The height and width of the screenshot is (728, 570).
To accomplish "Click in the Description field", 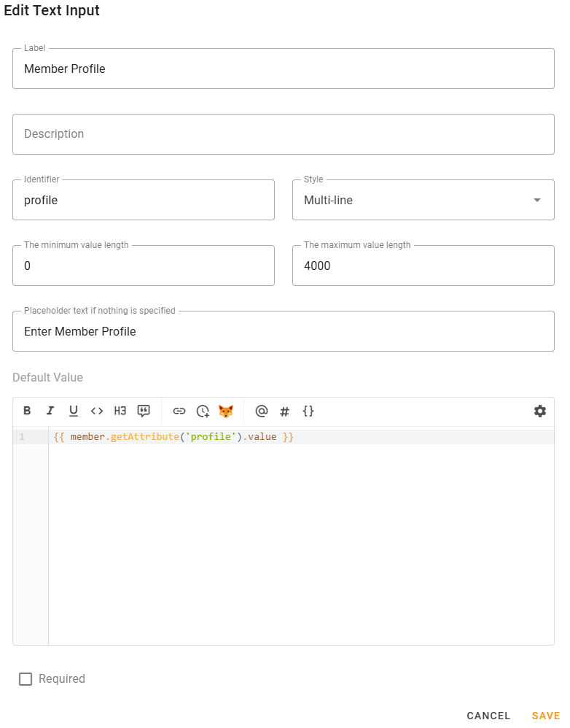I will [x=284, y=133].
